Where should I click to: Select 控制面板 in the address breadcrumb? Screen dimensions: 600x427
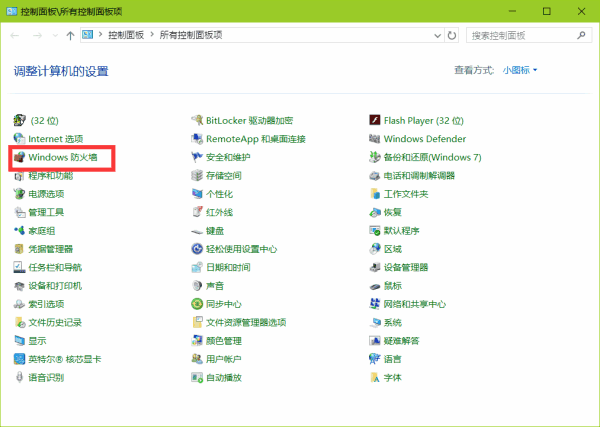pyautogui.click(x=126, y=35)
